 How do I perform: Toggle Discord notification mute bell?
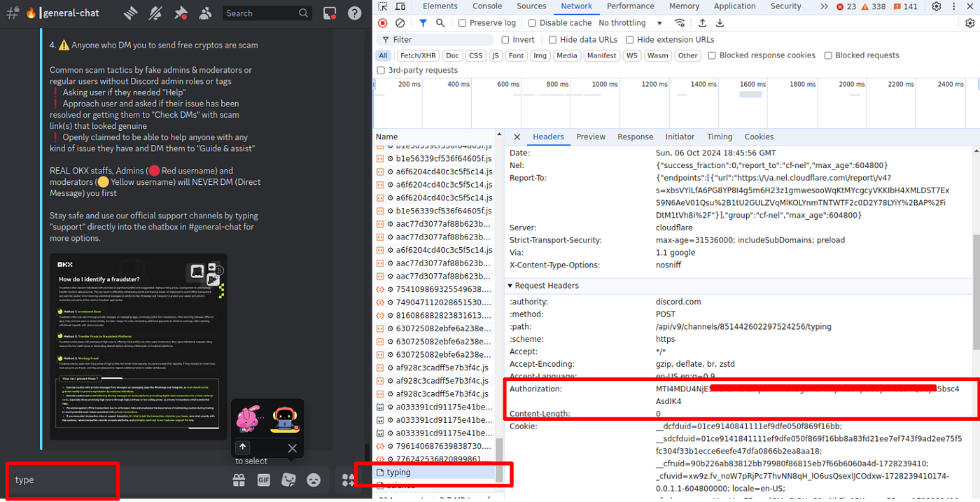pos(155,13)
